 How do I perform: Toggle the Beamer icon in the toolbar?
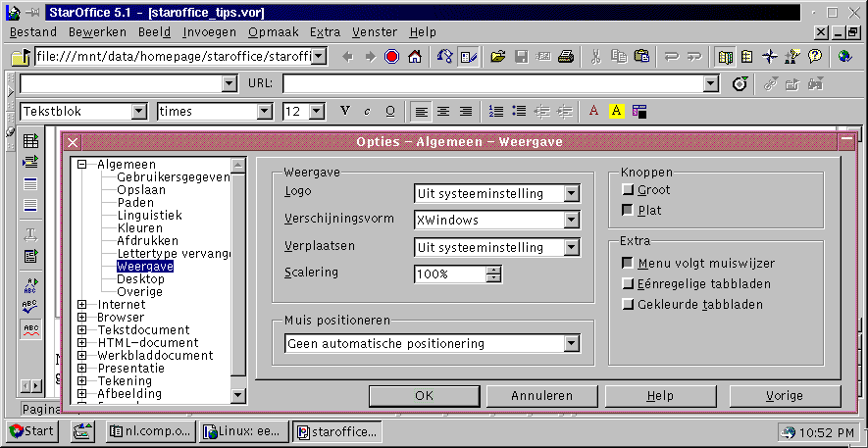[747, 57]
